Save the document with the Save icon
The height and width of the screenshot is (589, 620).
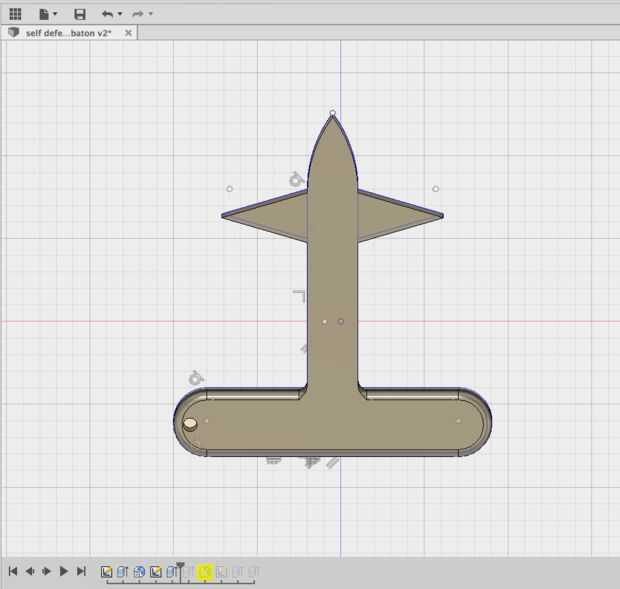coord(80,14)
